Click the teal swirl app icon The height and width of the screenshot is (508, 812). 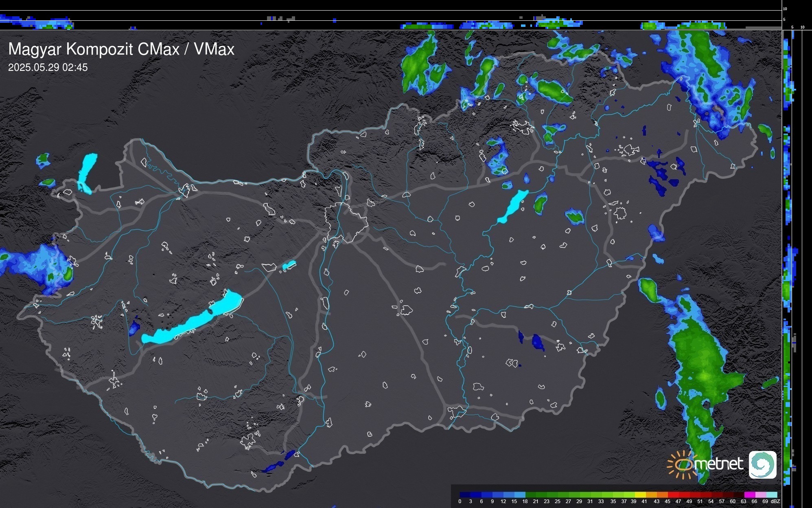tap(762, 464)
